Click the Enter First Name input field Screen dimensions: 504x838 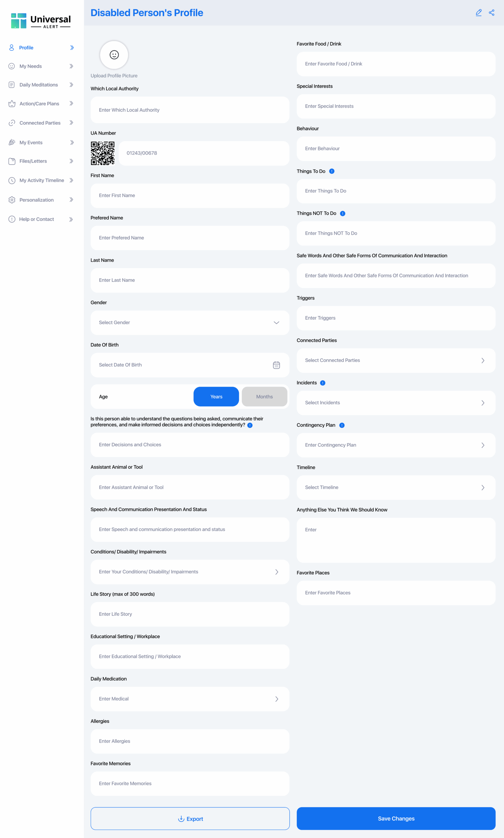[190, 196]
